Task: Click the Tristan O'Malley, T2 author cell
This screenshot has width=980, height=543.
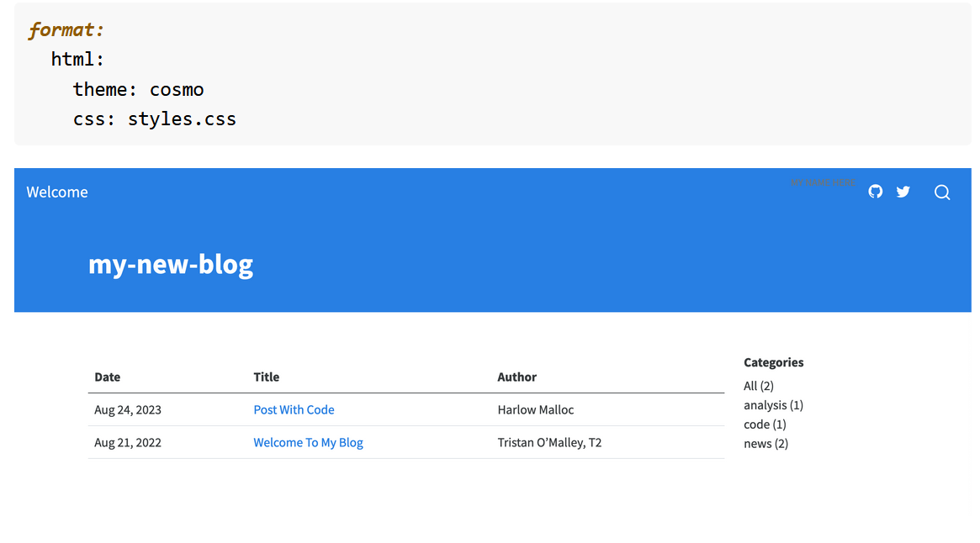Action: (x=549, y=443)
